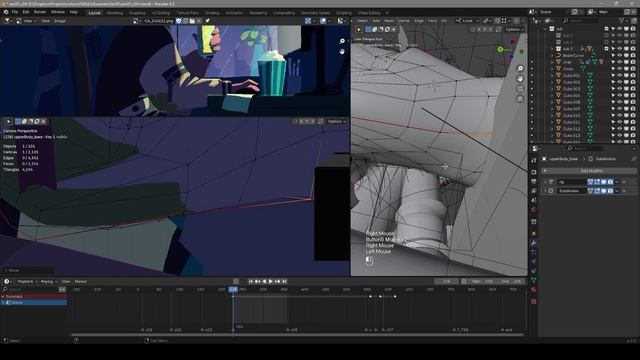640x360 pixels.
Task: Open the Render menu
Action: pos(40,12)
